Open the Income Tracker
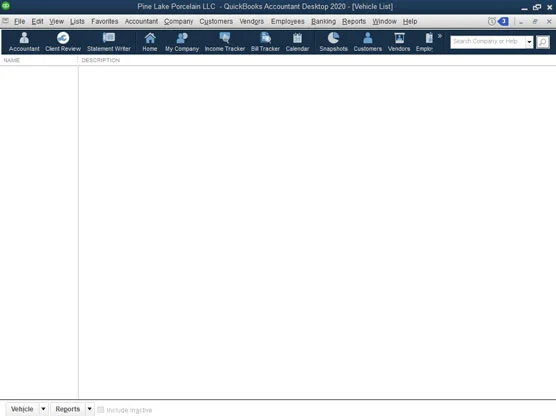556x416 pixels. pos(225,42)
